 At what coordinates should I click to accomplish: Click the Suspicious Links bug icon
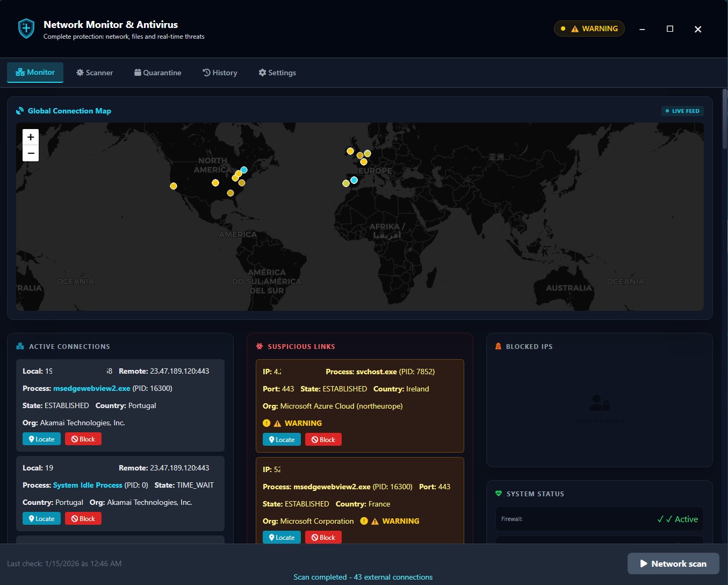[x=260, y=346]
